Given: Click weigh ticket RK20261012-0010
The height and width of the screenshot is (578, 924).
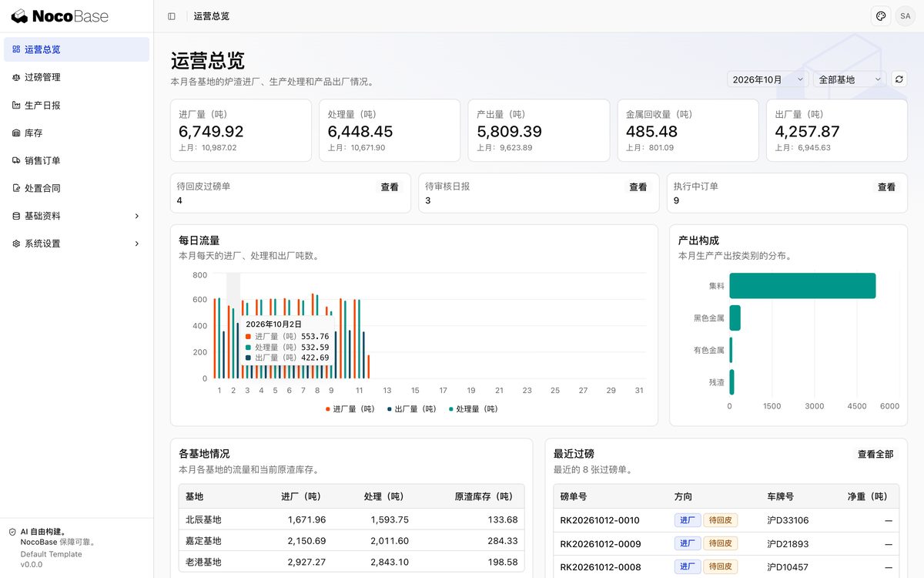Looking at the screenshot, I should [600, 520].
